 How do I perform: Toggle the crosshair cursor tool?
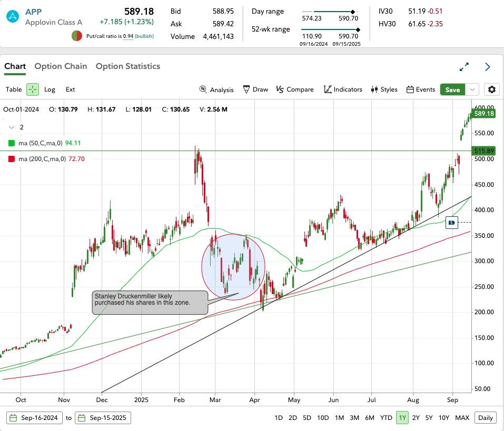coord(32,89)
